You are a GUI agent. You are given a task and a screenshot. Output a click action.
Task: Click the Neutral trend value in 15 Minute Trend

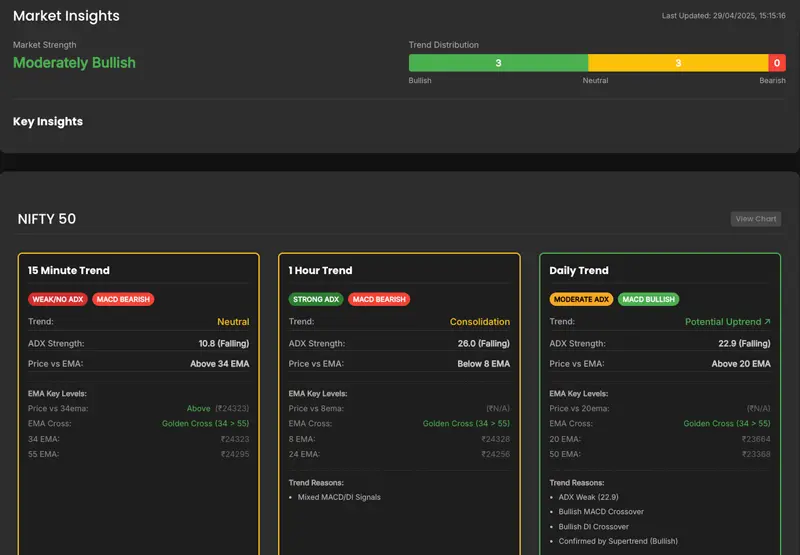(x=233, y=322)
